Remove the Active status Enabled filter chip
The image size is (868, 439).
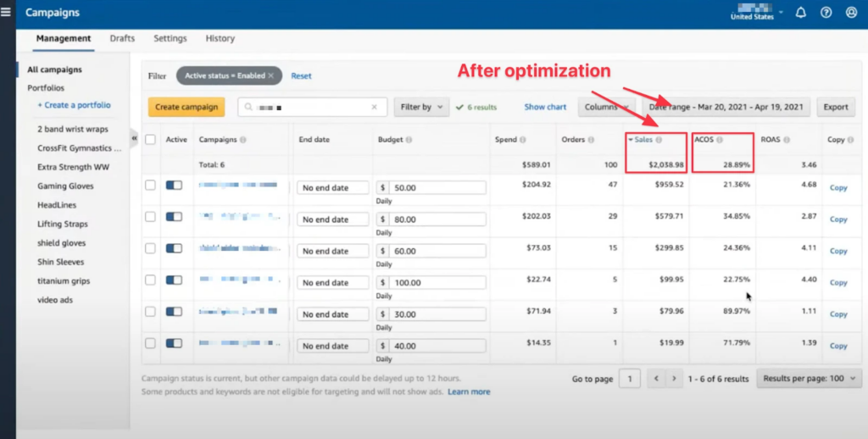(x=270, y=75)
